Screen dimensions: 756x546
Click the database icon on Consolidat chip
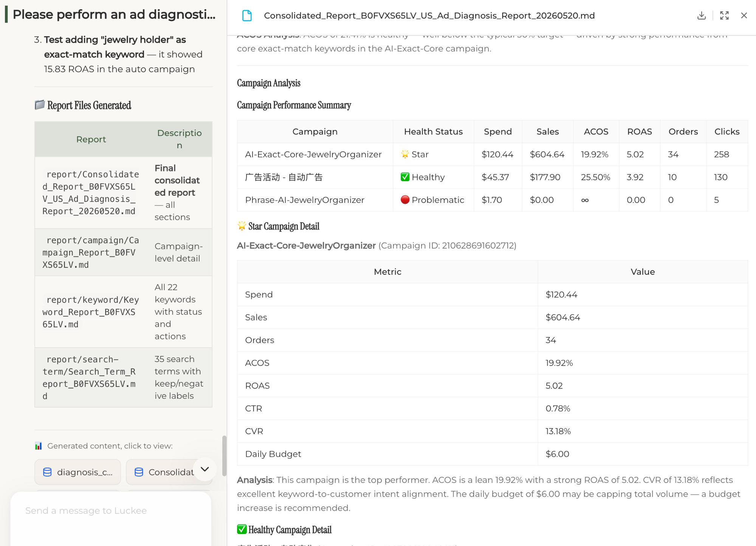pos(139,472)
